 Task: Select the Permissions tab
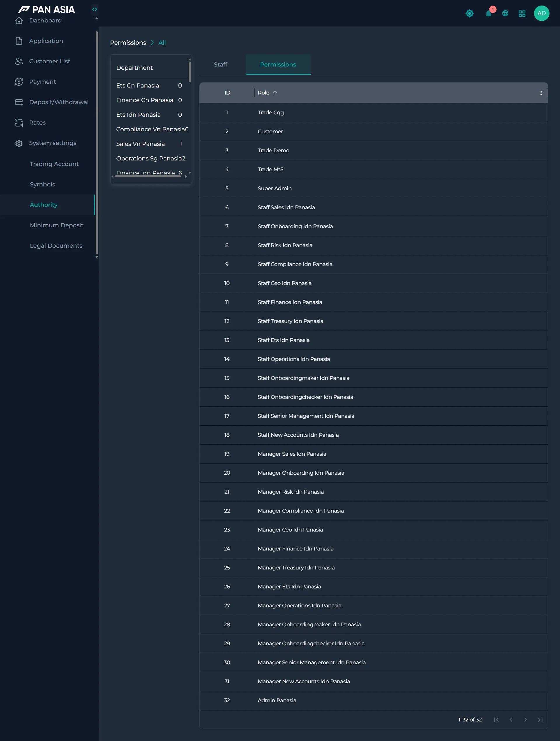pyautogui.click(x=278, y=64)
